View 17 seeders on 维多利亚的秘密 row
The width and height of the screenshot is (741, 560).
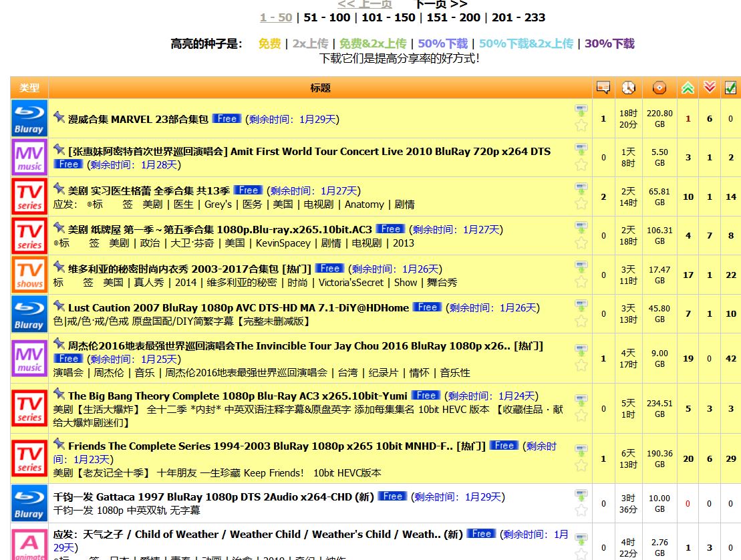[688, 275]
